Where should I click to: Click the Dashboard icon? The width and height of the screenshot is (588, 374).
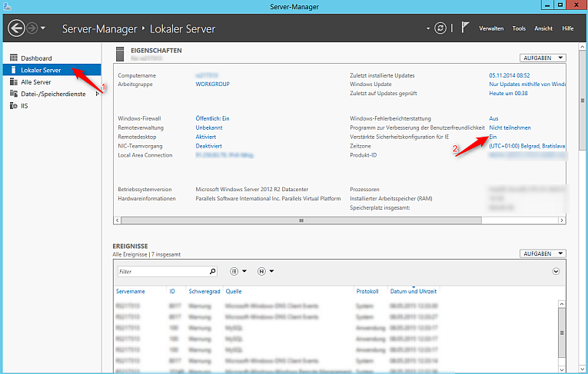coord(14,58)
